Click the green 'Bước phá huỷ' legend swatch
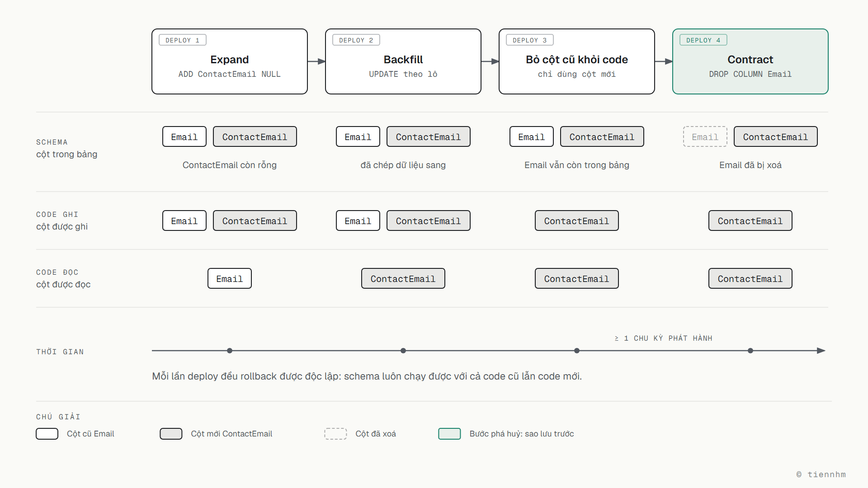 449,434
